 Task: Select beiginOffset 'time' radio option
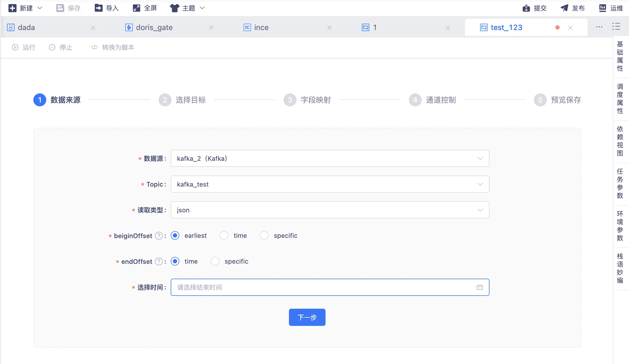pyautogui.click(x=224, y=236)
